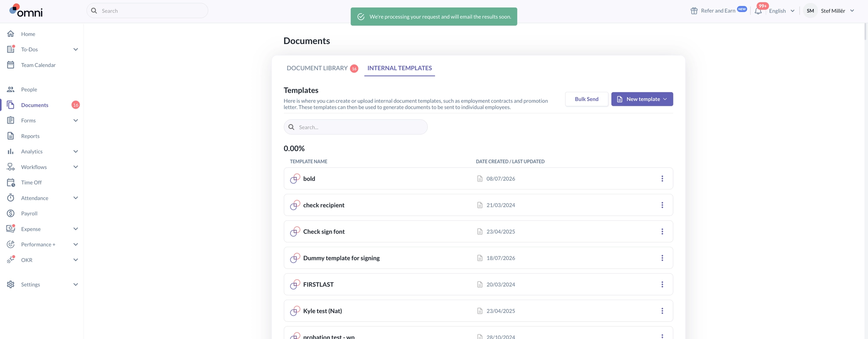868x339 pixels.
Task: Click the 23/04/2025 date for Kyle test
Action: [501, 311]
